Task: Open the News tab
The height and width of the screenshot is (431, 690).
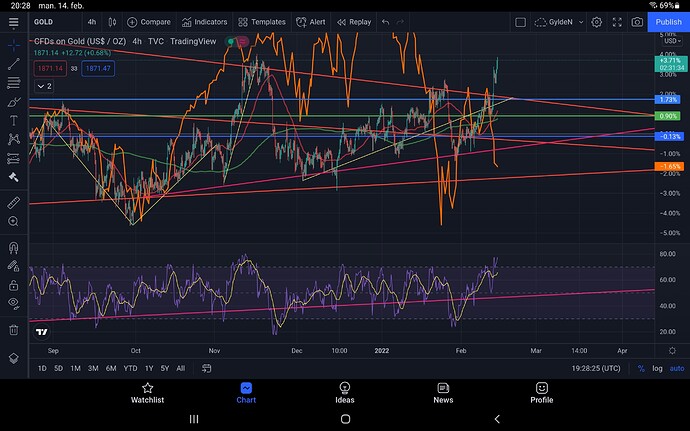Action: 443,393
